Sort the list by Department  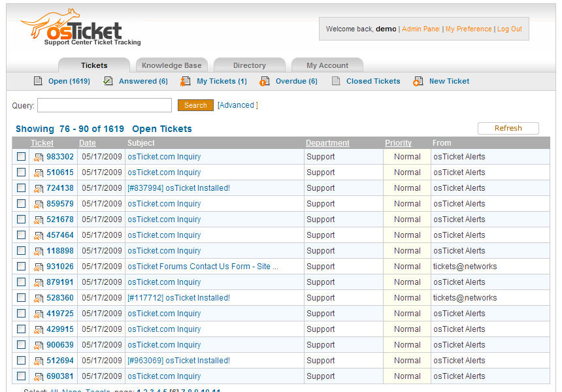tap(327, 142)
